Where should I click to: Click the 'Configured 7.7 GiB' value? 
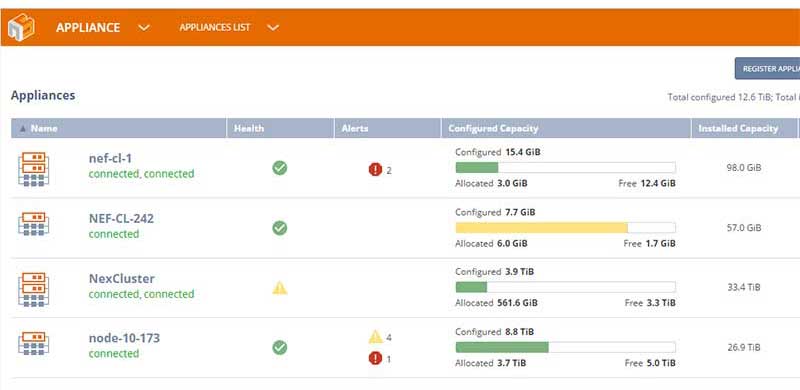point(495,212)
